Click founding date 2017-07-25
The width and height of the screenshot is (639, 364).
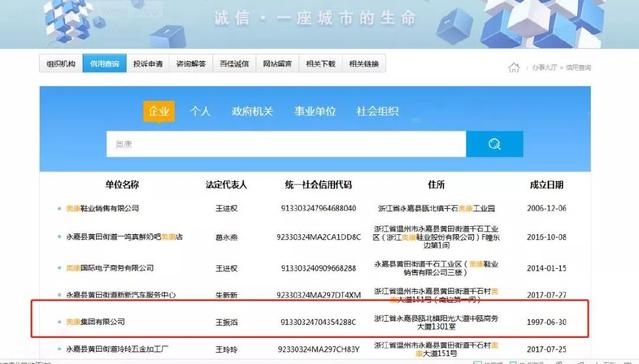click(x=546, y=349)
